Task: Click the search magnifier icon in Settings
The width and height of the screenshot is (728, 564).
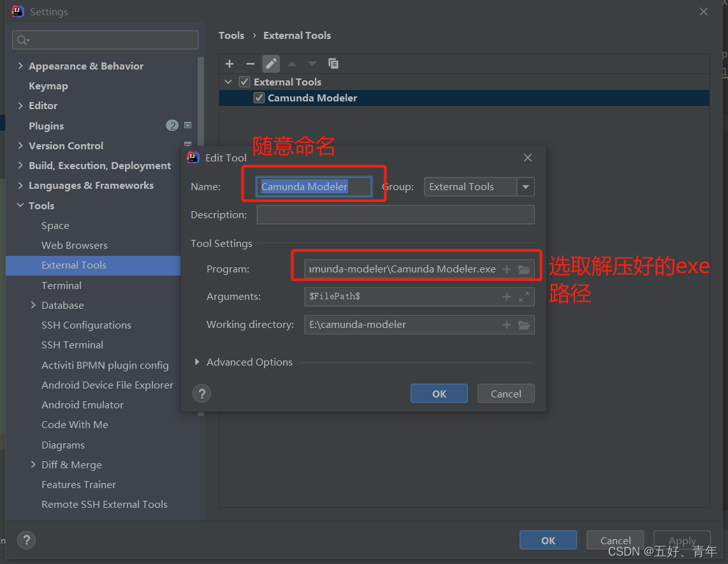Action: click(23, 40)
